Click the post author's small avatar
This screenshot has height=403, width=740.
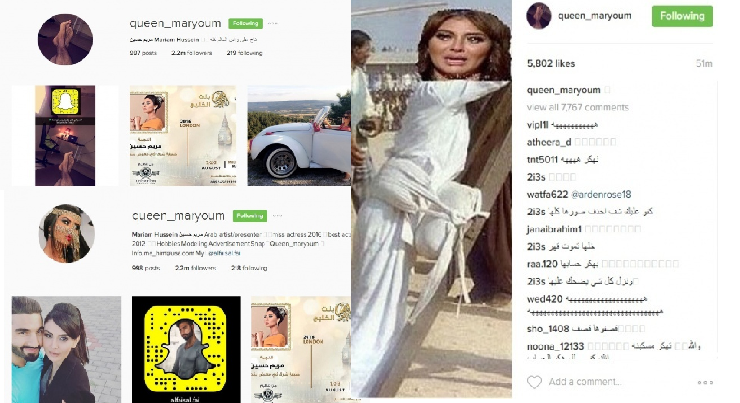click(x=538, y=16)
